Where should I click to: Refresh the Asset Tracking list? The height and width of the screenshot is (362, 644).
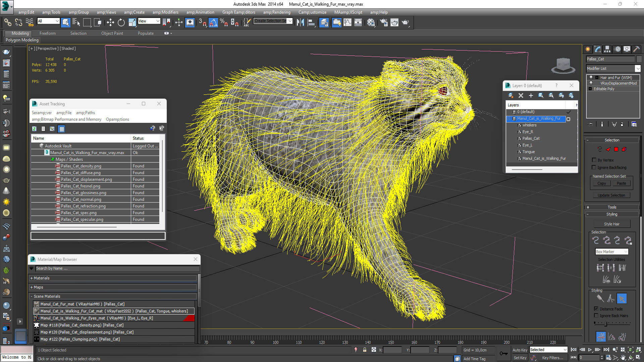coord(34,129)
